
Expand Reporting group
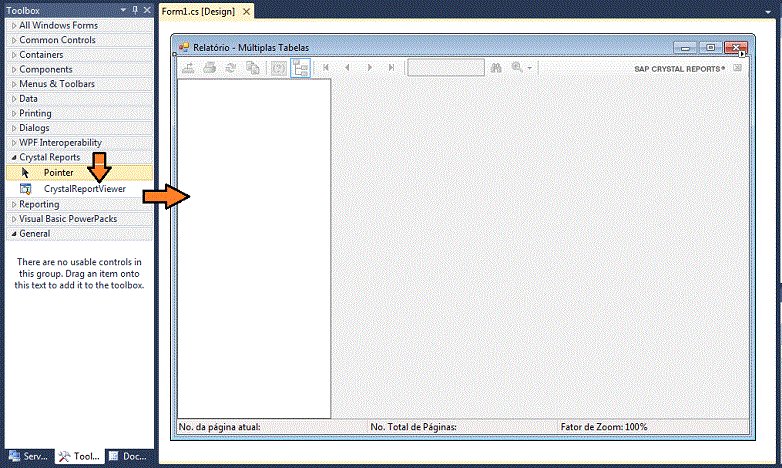14,204
